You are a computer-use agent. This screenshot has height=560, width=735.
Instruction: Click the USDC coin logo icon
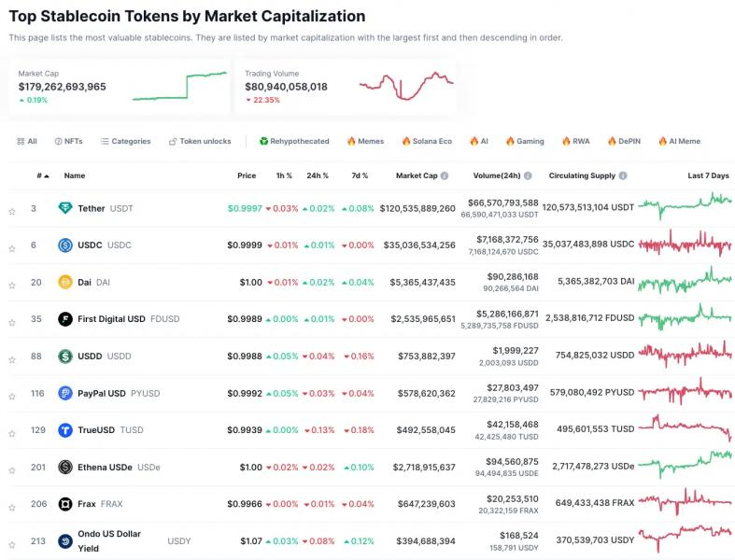click(x=65, y=245)
